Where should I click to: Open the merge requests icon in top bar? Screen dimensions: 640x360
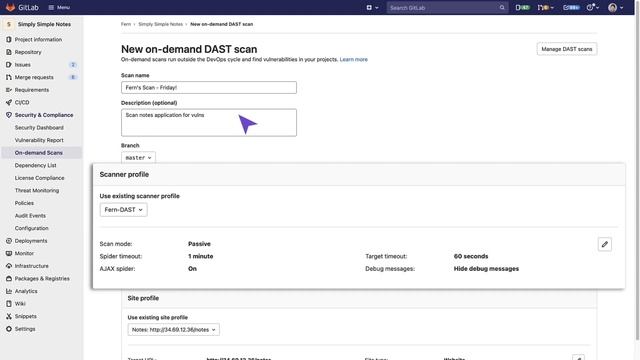tap(545, 7)
